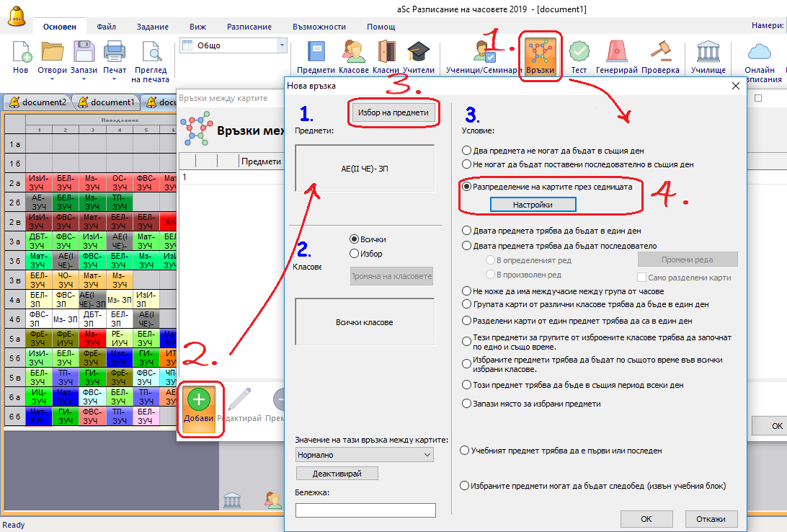Click the Настройки settings button
787x532 pixels.
click(533, 205)
